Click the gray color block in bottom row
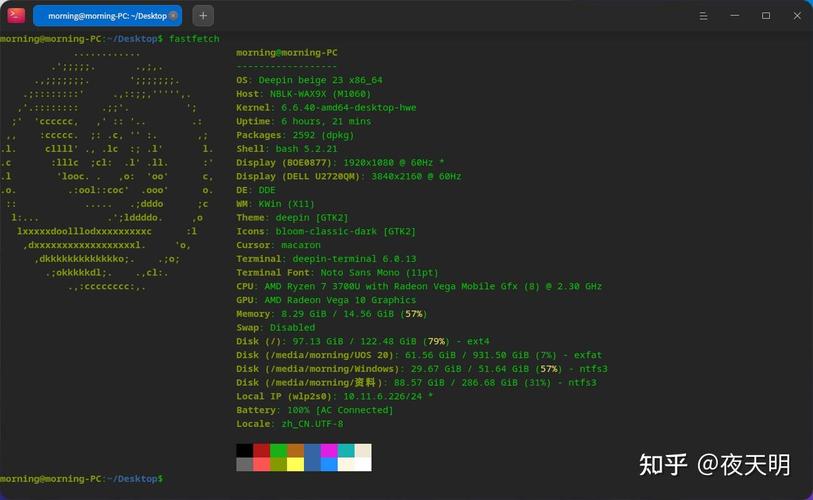813x500 pixels. [244, 464]
